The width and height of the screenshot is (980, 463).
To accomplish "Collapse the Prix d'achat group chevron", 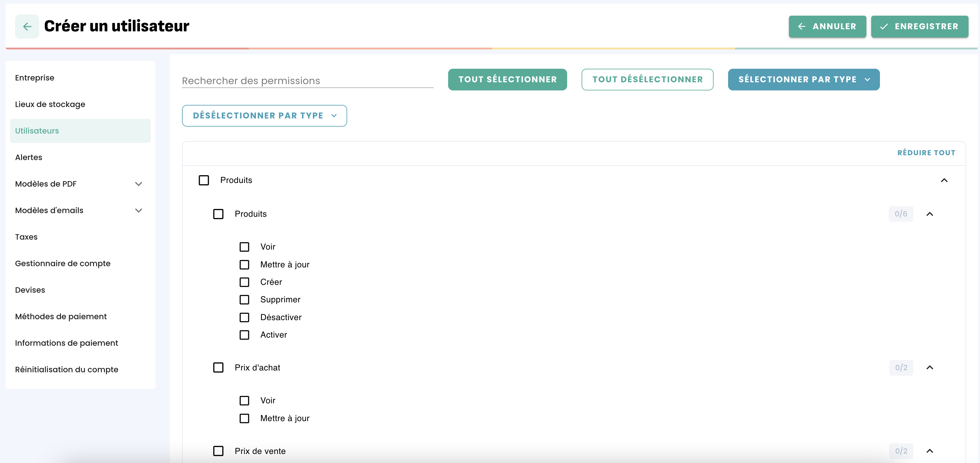I will click(929, 367).
